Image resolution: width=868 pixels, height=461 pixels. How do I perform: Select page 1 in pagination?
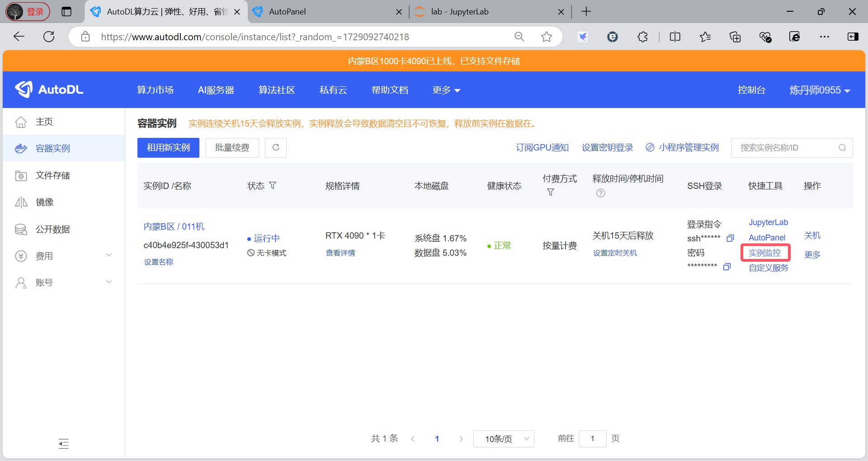tap(437, 439)
